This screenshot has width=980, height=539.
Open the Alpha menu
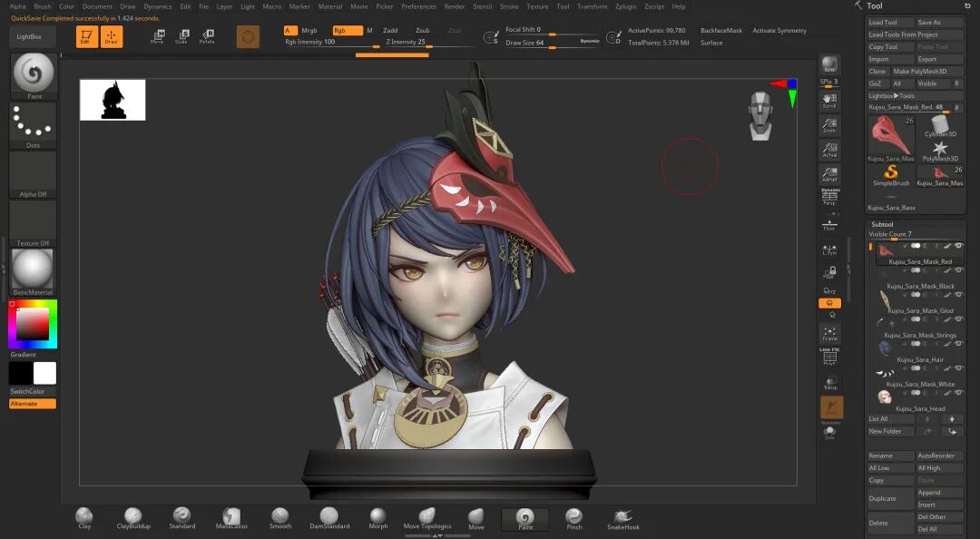18,6
